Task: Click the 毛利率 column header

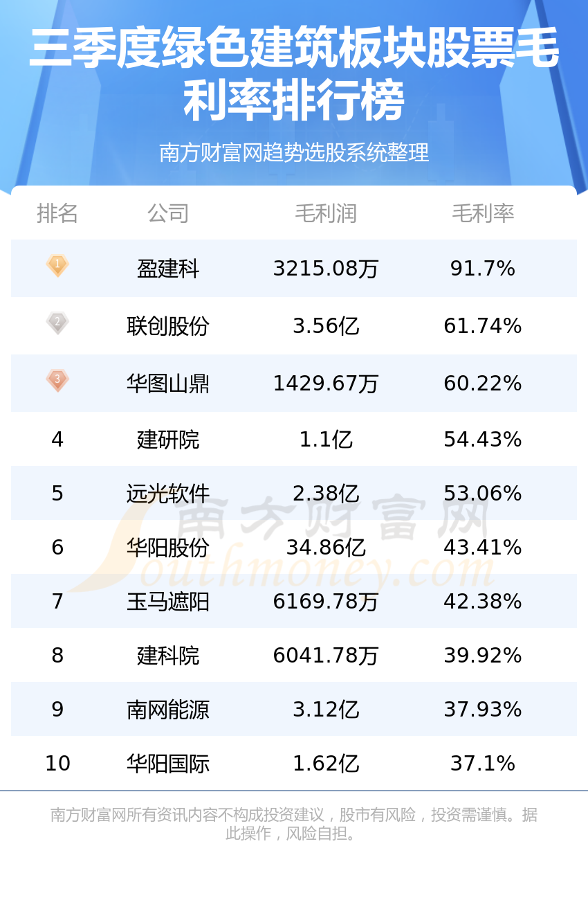Action: pyautogui.click(x=483, y=213)
